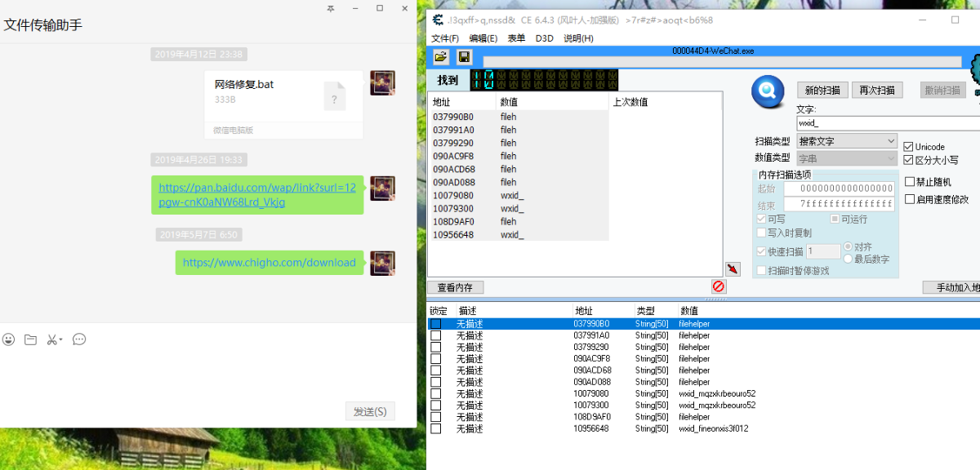Open 数值类型 dropdown showing 字串
This screenshot has width=980, height=470.
click(847, 158)
